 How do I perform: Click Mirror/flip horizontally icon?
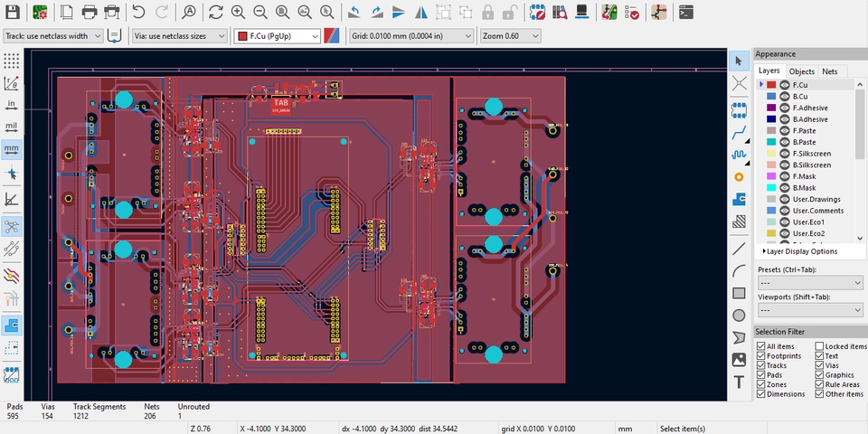421,12
